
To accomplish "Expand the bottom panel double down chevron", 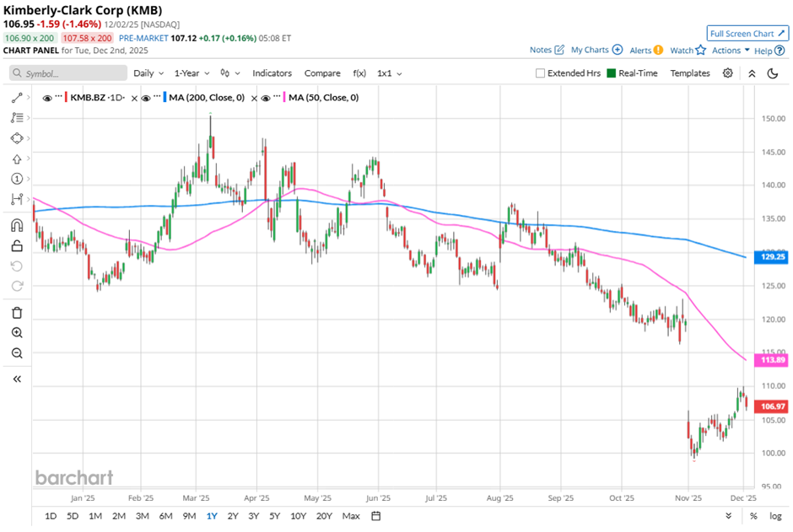I will pyautogui.click(x=728, y=516).
